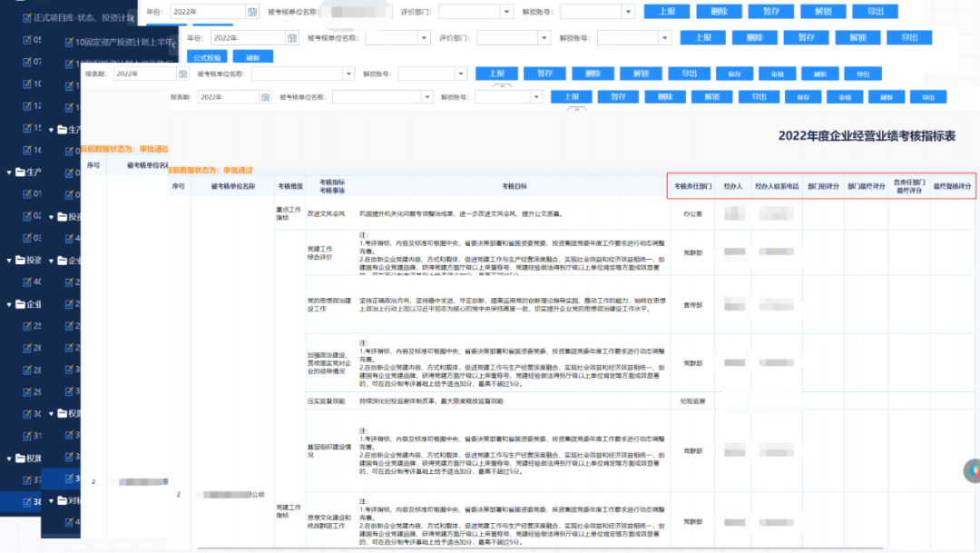Open the topmost 解锁账号 dropdown
980x553 pixels.
[x=629, y=12]
